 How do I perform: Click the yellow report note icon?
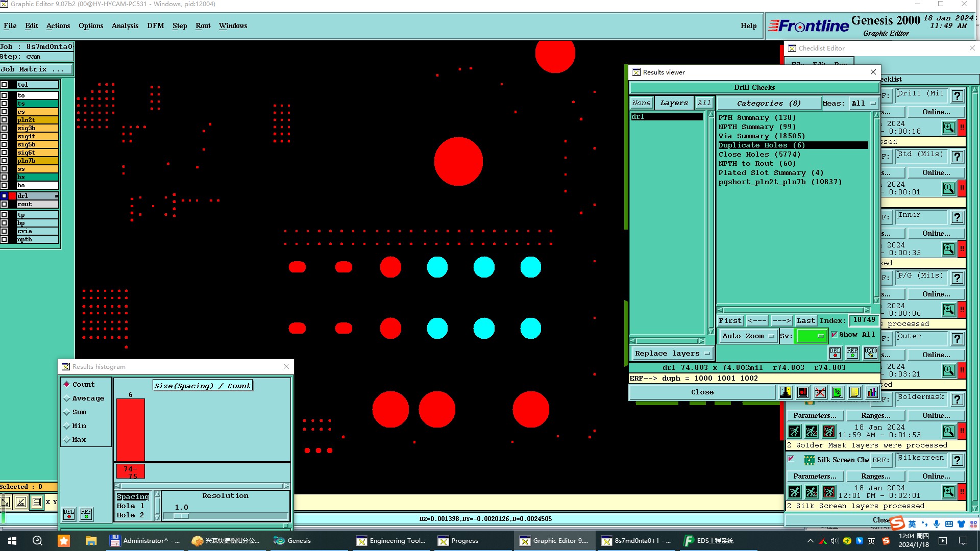pyautogui.click(x=855, y=392)
